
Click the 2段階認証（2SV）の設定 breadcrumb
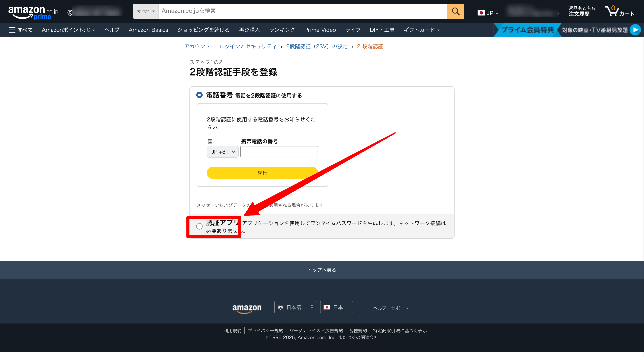317,47
